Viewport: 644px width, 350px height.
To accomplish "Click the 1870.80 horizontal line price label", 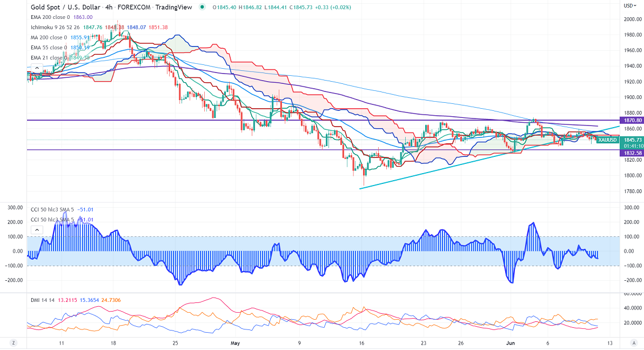I will pyautogui.click(x=632, y=120).
